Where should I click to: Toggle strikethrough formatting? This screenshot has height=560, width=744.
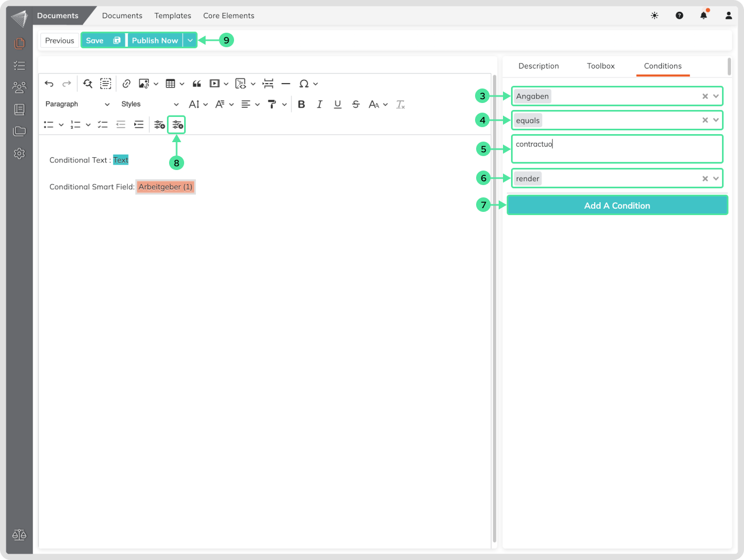coord(355,105)
